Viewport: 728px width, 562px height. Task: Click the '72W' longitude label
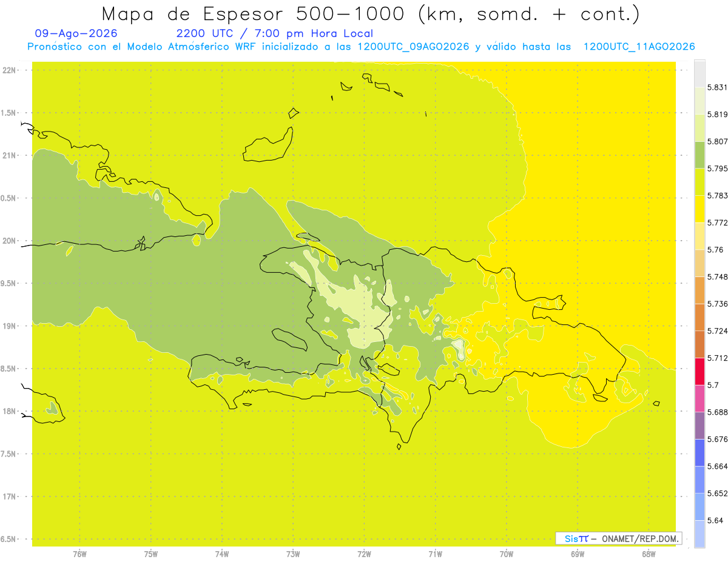coord(364,554)
